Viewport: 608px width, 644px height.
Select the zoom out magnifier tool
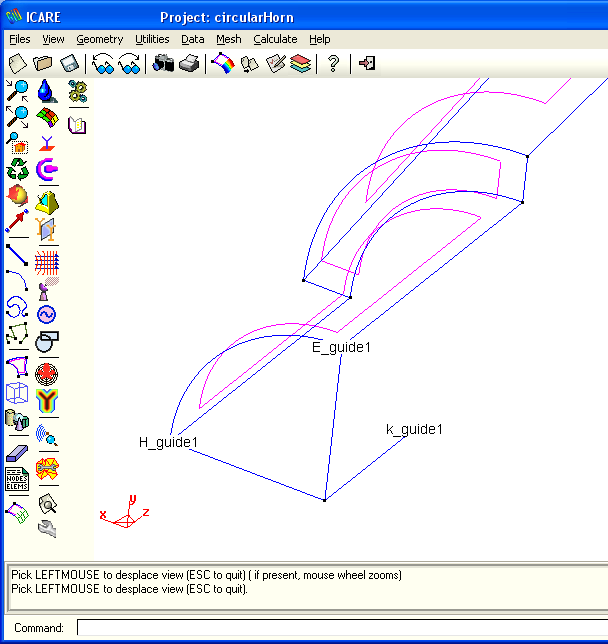(17, 117)
